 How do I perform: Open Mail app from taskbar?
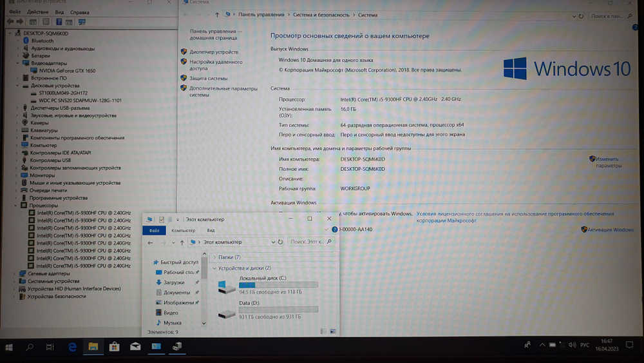[x=135, y=346]
